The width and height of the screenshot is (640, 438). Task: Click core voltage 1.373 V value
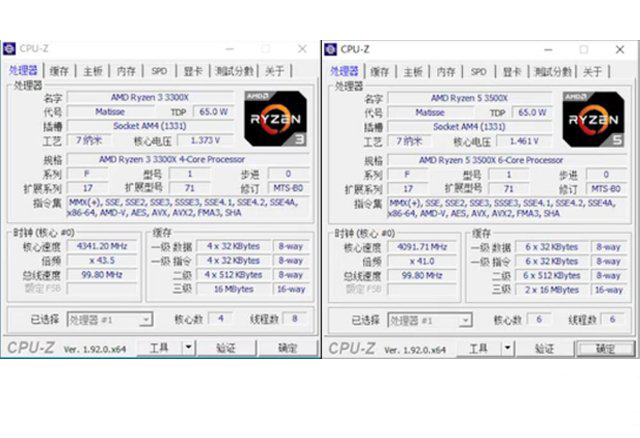(205, 140)
